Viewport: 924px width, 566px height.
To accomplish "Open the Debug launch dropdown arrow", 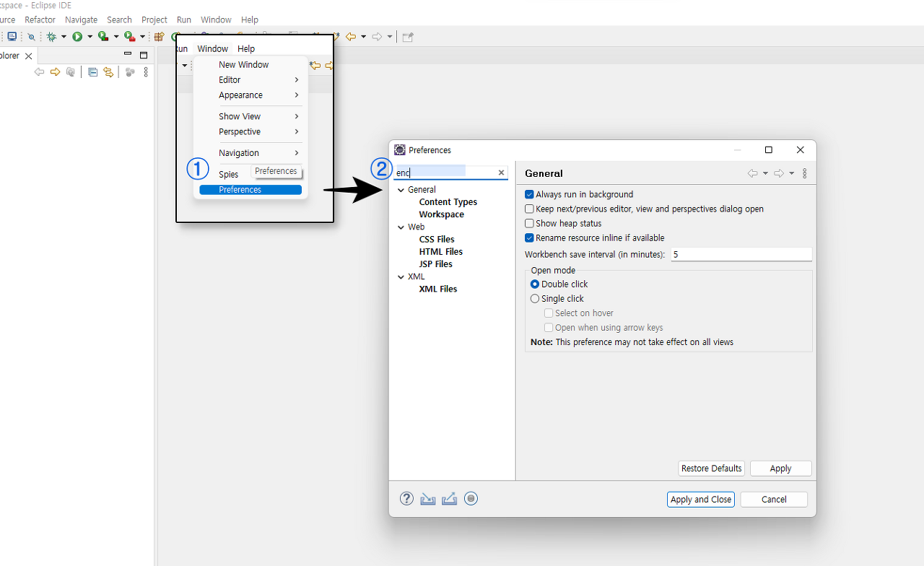I will coord(64,37).
